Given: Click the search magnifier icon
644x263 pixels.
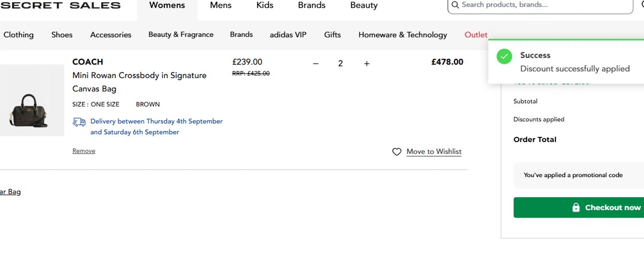Looking at the screenshot, I should [x=455, y=5].
